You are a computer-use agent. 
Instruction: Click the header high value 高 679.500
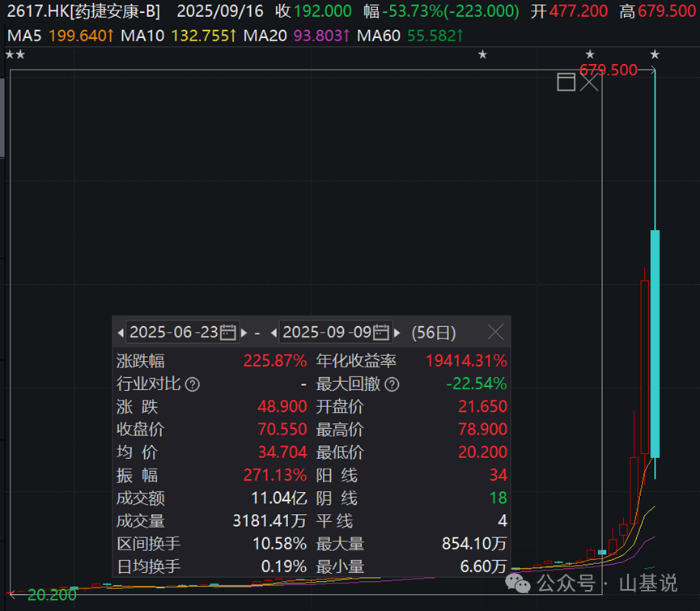[658, 11]
